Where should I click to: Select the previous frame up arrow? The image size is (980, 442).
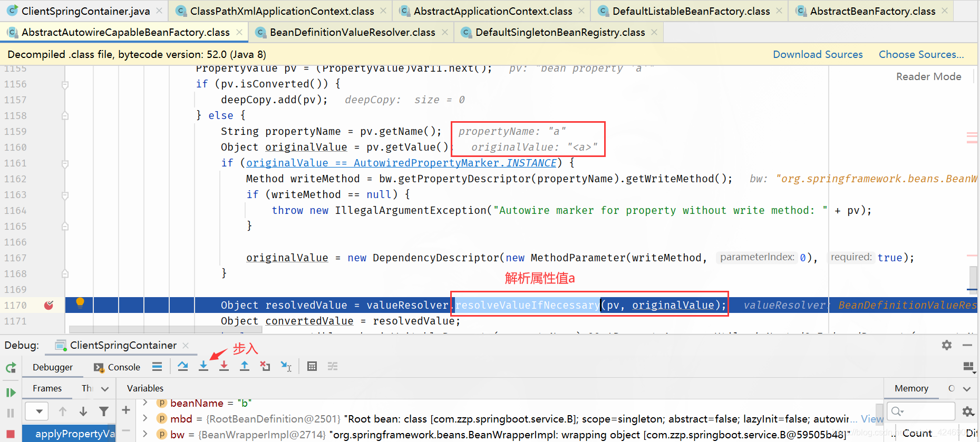(x=63, y=411)
